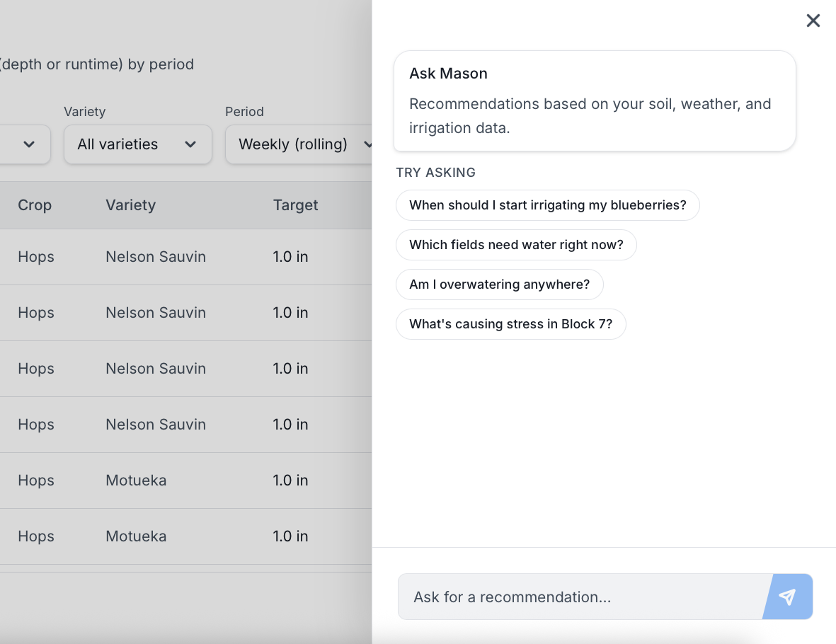Sort the table by the Crop column
Image resolution: width=836 pixels, height=644 pixels.
click(x=36, y=205)
